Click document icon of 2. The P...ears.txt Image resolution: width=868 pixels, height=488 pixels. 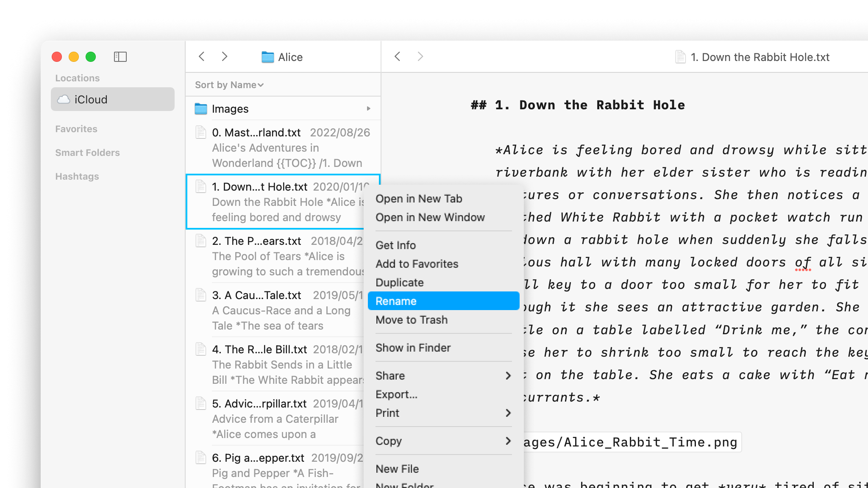click(x=200, y=241)
